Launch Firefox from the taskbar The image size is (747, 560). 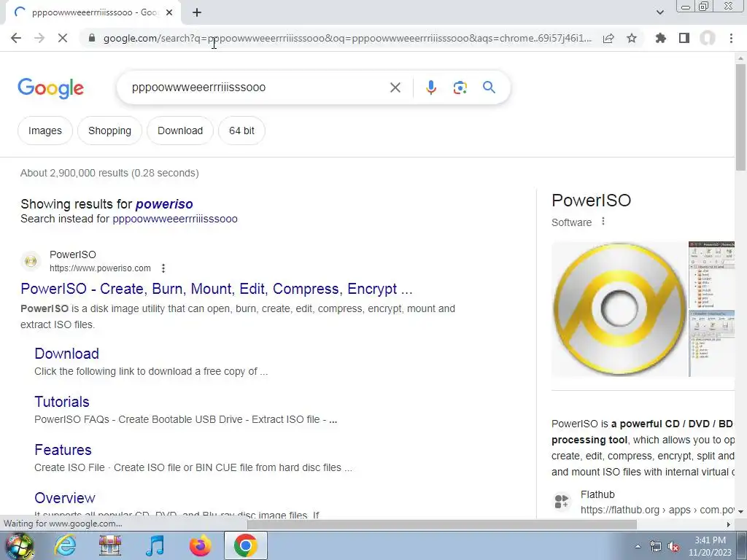tap(200, 545)
